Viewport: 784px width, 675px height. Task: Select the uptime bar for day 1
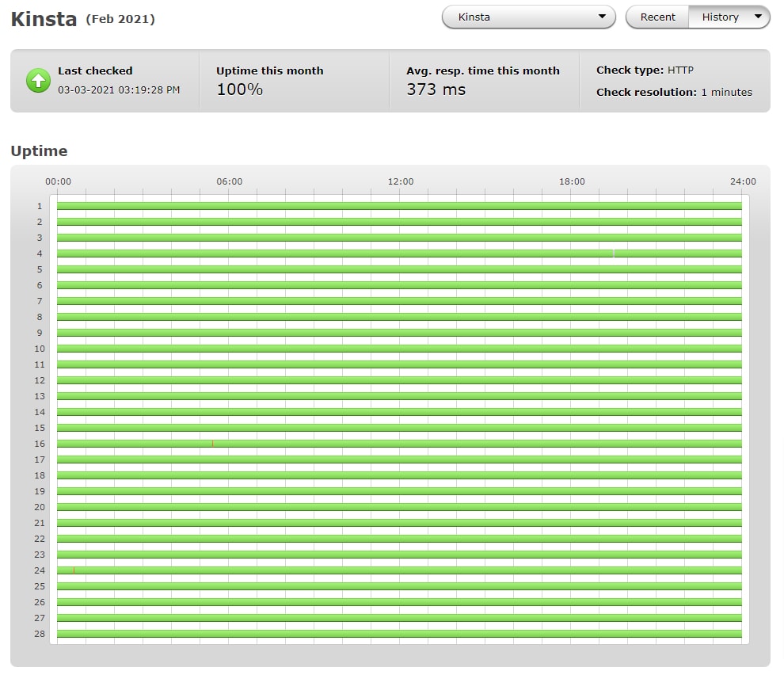coord(399,206)
